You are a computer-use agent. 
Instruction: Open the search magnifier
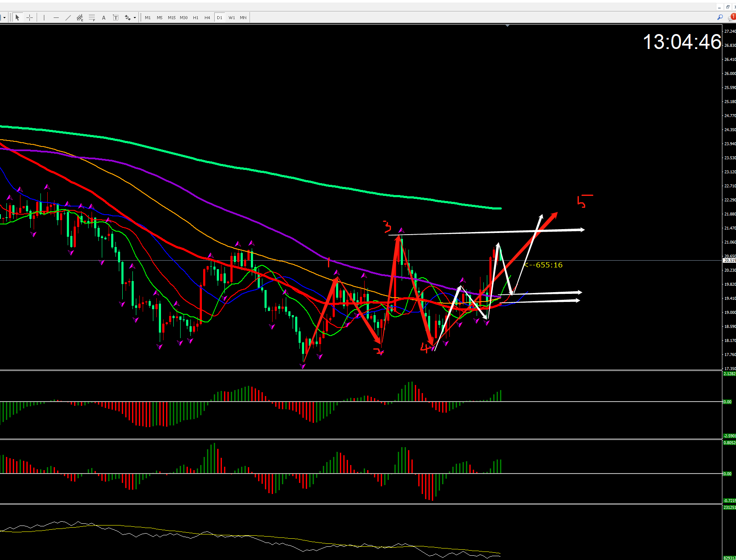(x=720, y=17)
